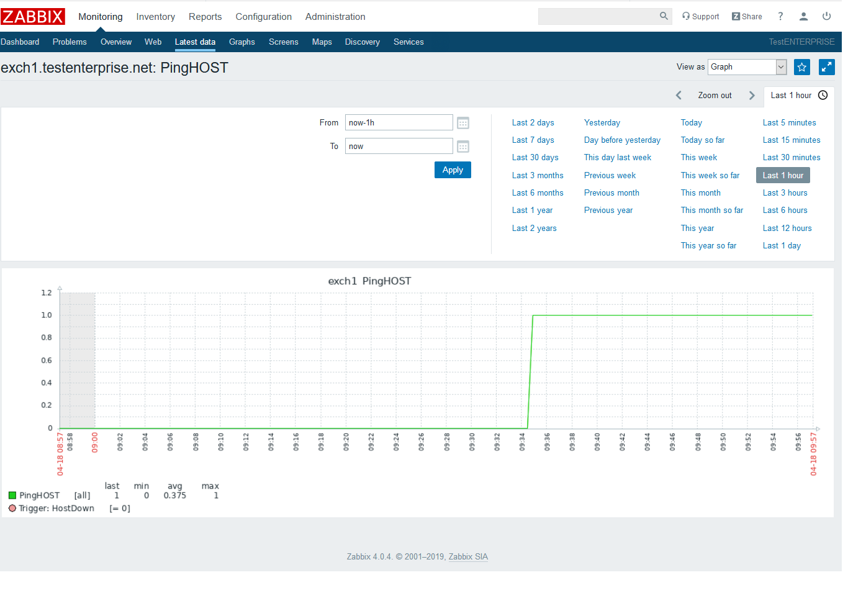848x616 pixels.
Task: Click the Zoom out button
Action: 715,96
